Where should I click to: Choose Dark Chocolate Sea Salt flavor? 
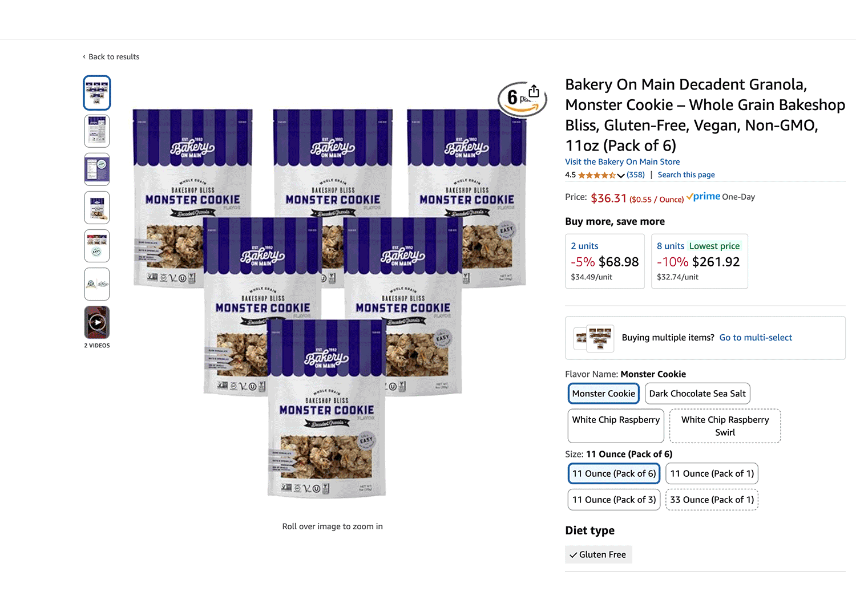(697, 394)
